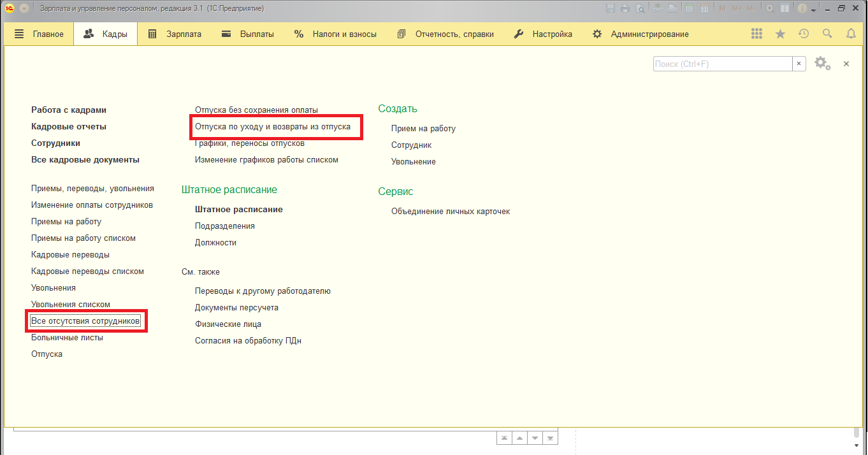Screen dimensions: 868x455
Task: Click the M+ memory add button
Action: (737, 8)
